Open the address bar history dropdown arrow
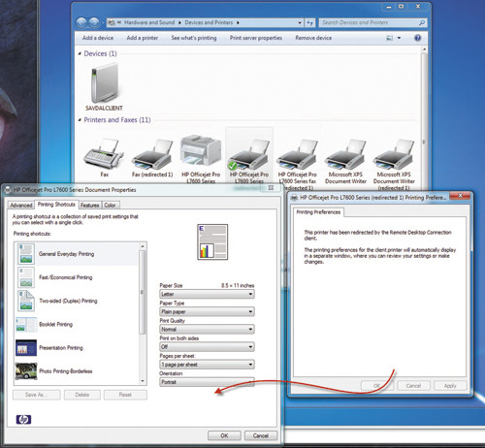This screenshot has width=485, height=448. 300,22
